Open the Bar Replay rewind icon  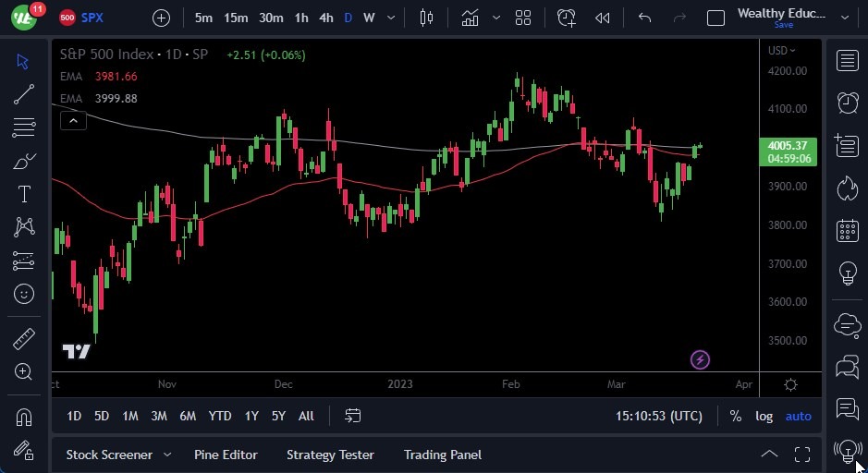[x=603, y=18]
